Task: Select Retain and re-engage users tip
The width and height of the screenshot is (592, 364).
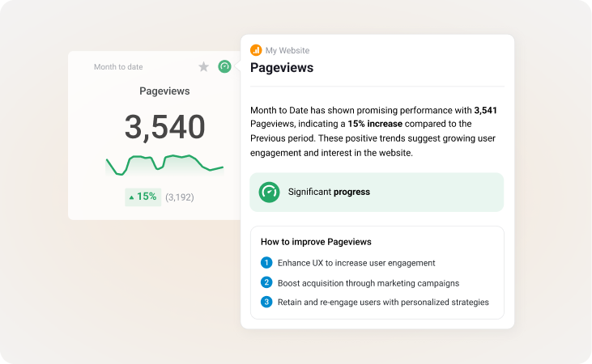Action: (383, 302)
